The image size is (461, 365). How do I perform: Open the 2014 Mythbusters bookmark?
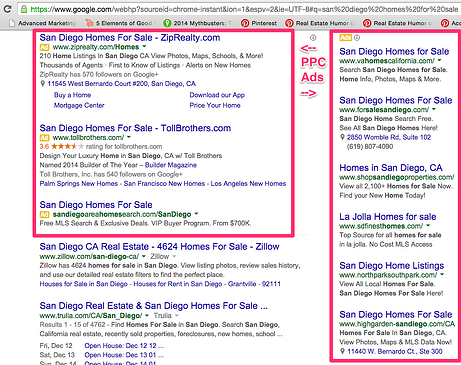click(198, 23)
